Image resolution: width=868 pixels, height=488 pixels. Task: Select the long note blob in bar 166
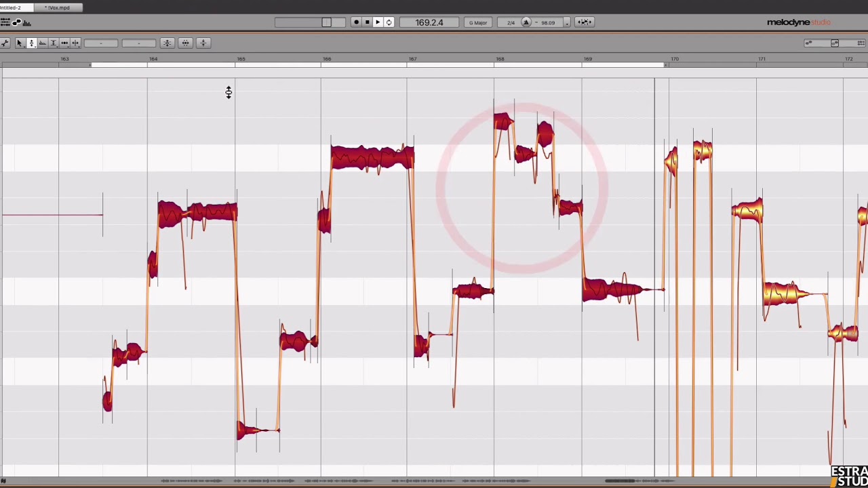click(372, 157)
